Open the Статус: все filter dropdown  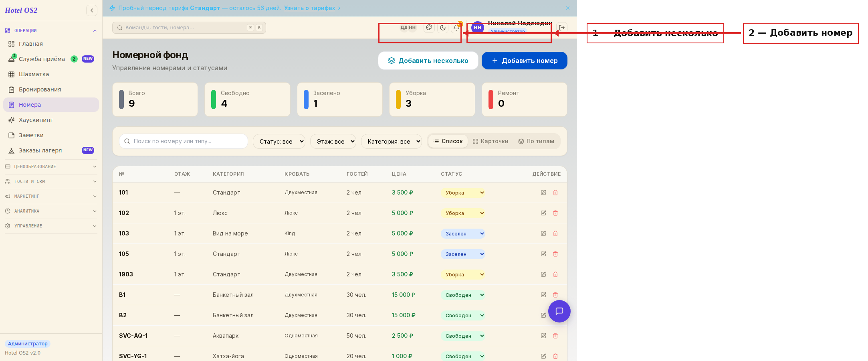coord(279,141)
